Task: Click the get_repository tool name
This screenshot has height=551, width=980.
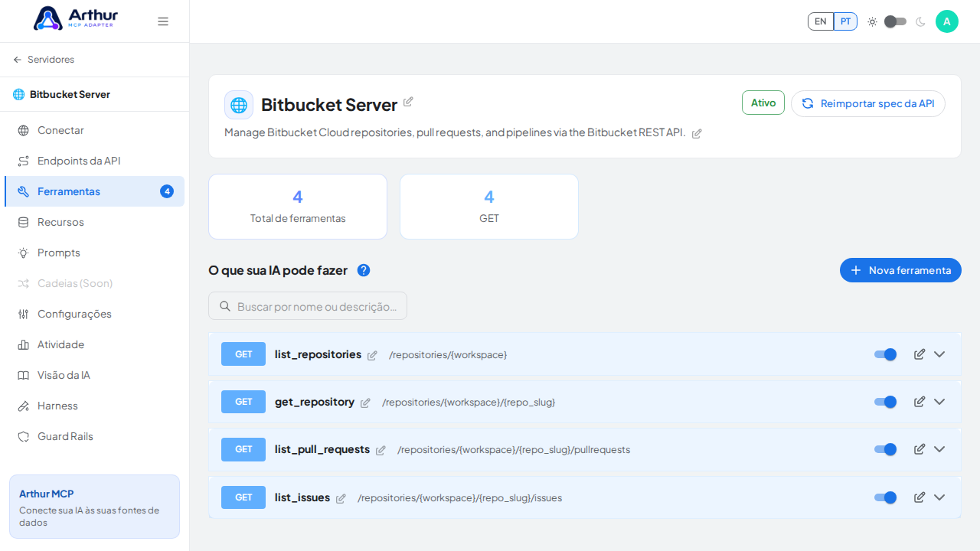Action: pos(315,402)
